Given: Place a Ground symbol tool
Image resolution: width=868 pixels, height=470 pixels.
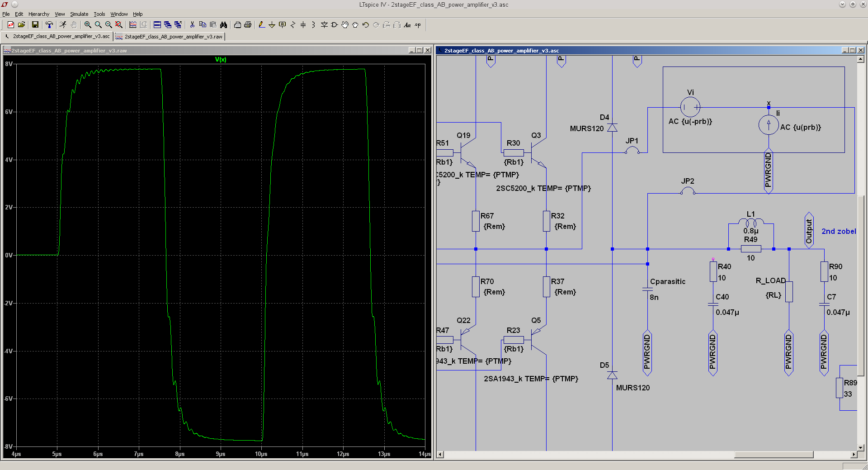Looking at the screenshot, I should pyautogui.click(x=272, y=25).
